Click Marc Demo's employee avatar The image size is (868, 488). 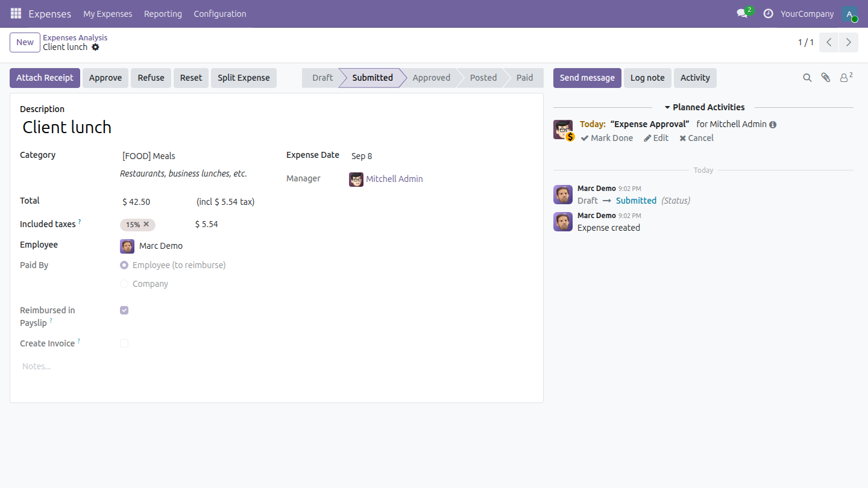point(127,246)
